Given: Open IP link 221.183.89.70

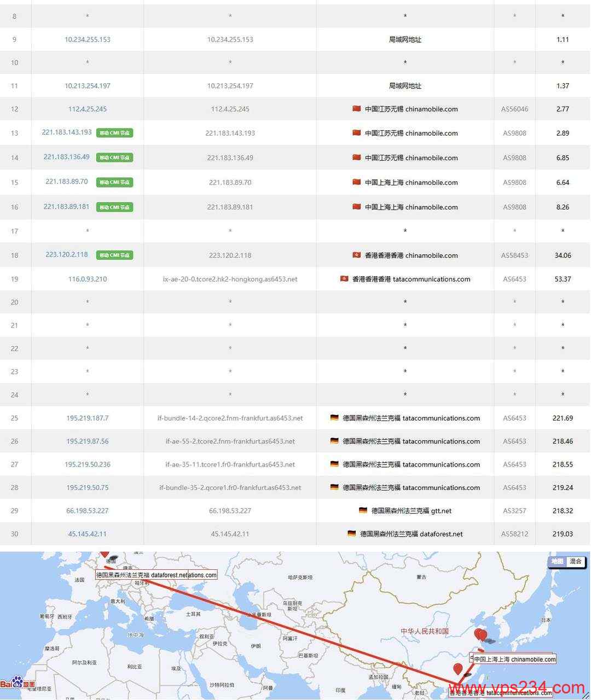Looking at the screenshot, I should pos(67,182).
